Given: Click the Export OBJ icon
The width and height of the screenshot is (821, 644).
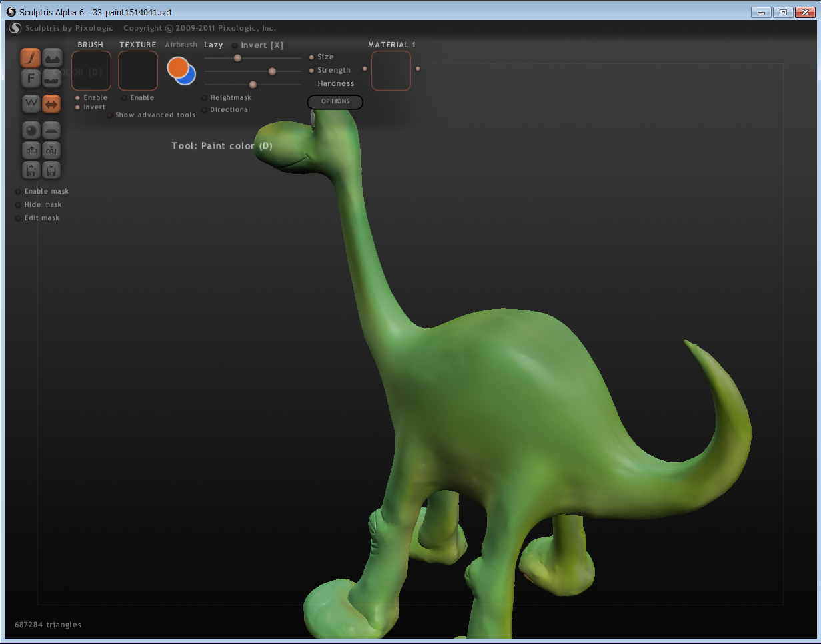Looking at the screenshot, I should [x=52, y=150].
